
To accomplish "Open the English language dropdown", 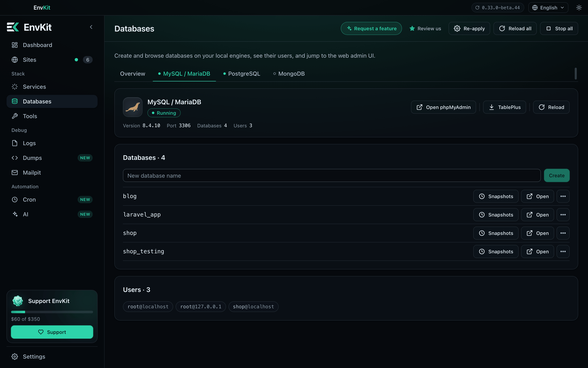I will (548, 8).
